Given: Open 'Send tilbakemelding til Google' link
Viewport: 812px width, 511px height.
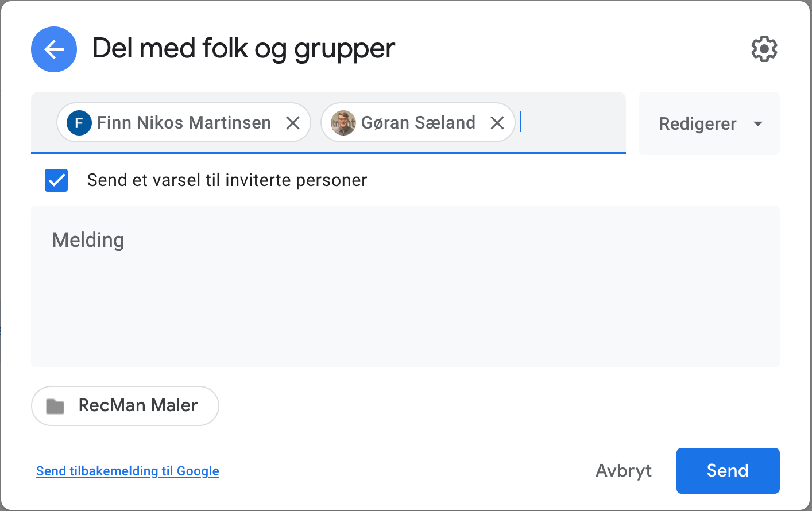Looking at the screenshot, I should [x=127, y=471].
